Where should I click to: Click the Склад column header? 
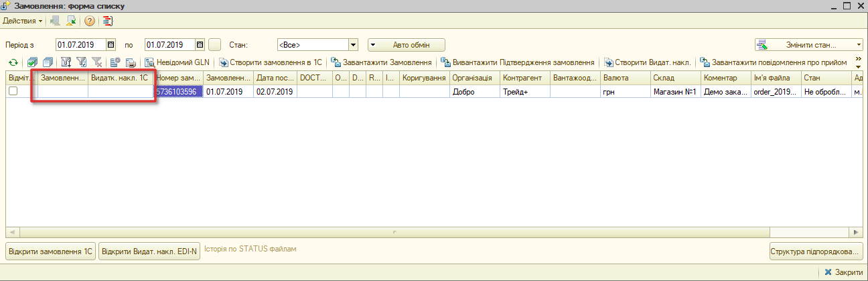click(x=676, y=78)
